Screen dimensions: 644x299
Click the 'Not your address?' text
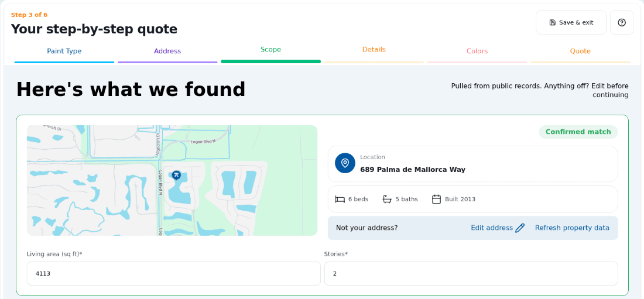(x=366, y=228)
